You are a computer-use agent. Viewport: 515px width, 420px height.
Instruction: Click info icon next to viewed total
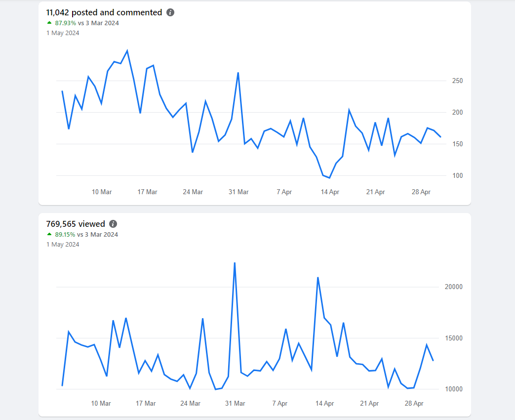113,224
